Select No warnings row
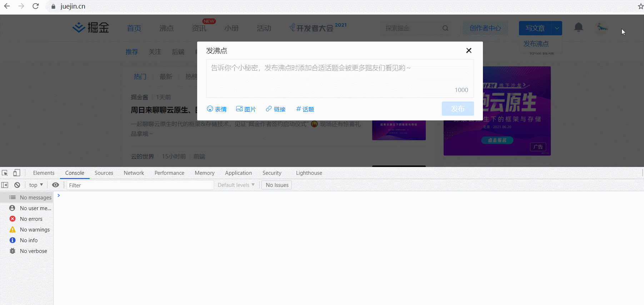Viewport: 644px width, 305px height. 27,229
